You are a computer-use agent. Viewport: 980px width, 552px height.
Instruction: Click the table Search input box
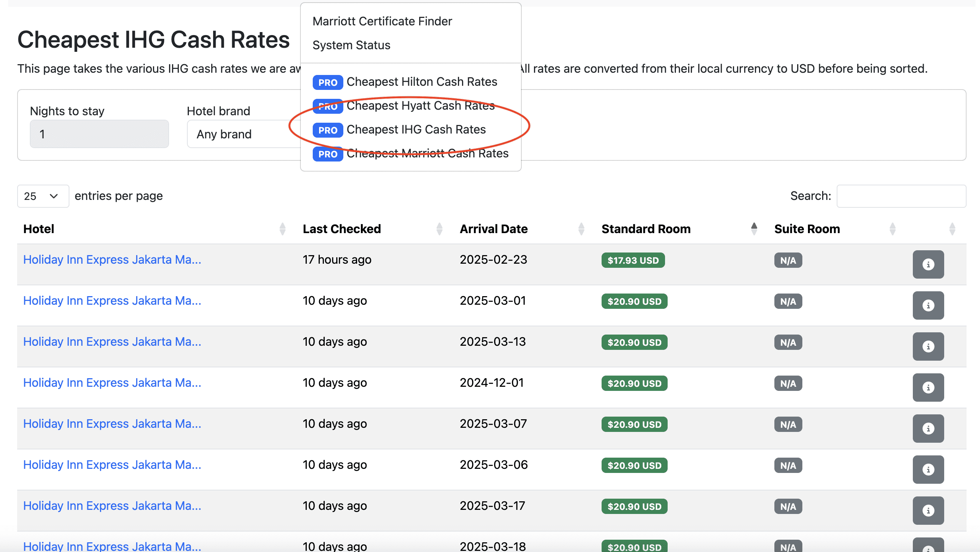coord(901,196)
